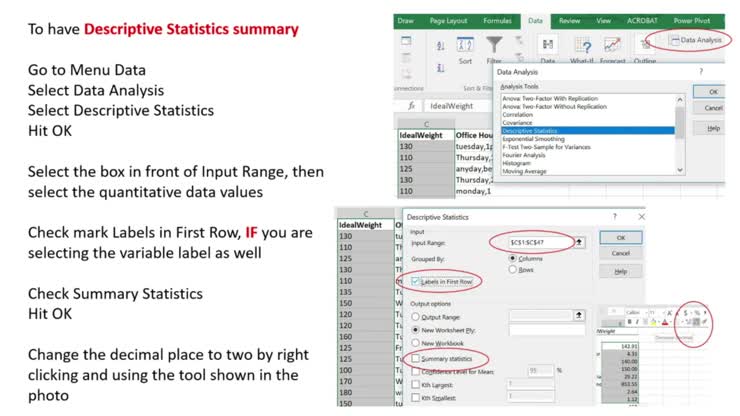Image resolution: width=740 pixels, height=416 pixels.
Task: Close the Descriptive Statistics dialog
Action: point(641,216)
